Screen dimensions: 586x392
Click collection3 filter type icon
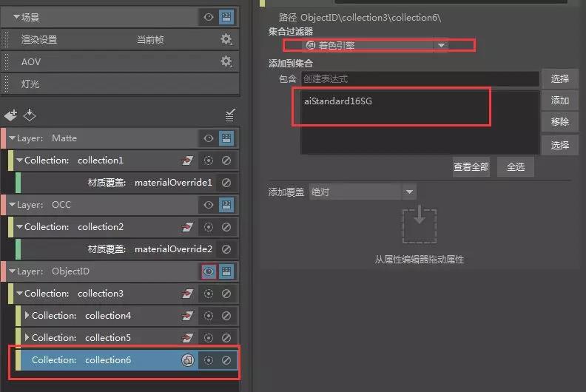click(x=188, y=294)
